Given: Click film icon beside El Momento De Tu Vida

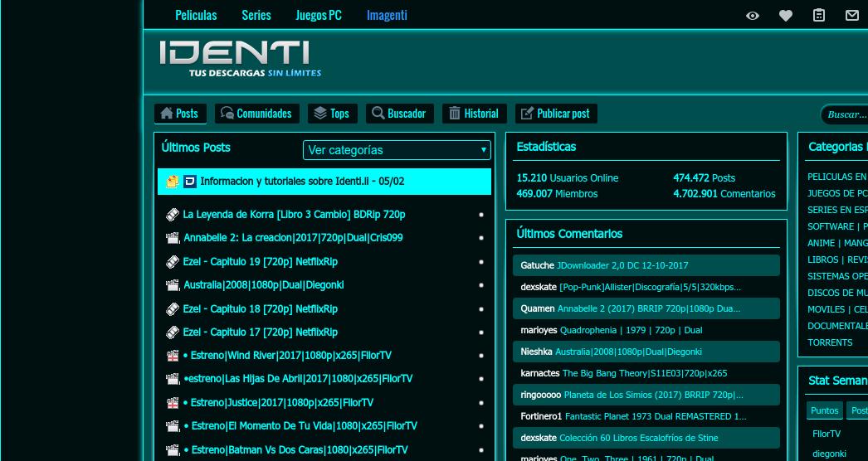Looking at the screenshot, I should point(173,426).
